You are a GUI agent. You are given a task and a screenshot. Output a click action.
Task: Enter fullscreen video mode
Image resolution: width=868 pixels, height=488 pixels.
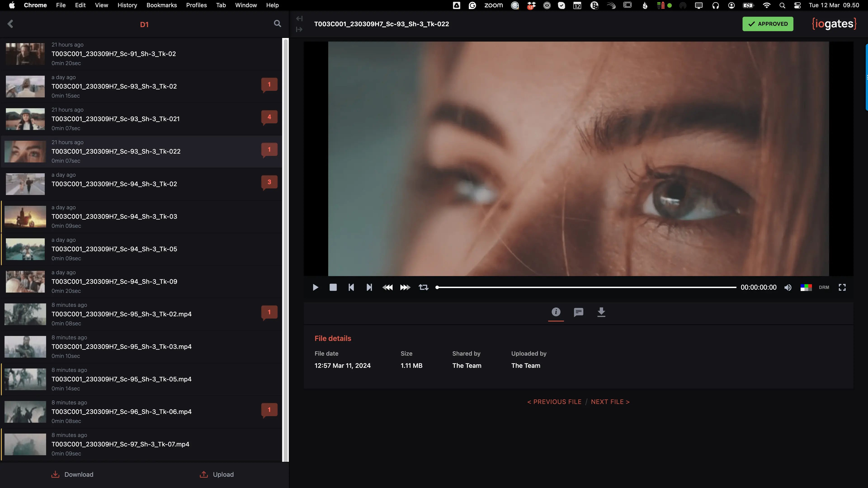[842, 287]
